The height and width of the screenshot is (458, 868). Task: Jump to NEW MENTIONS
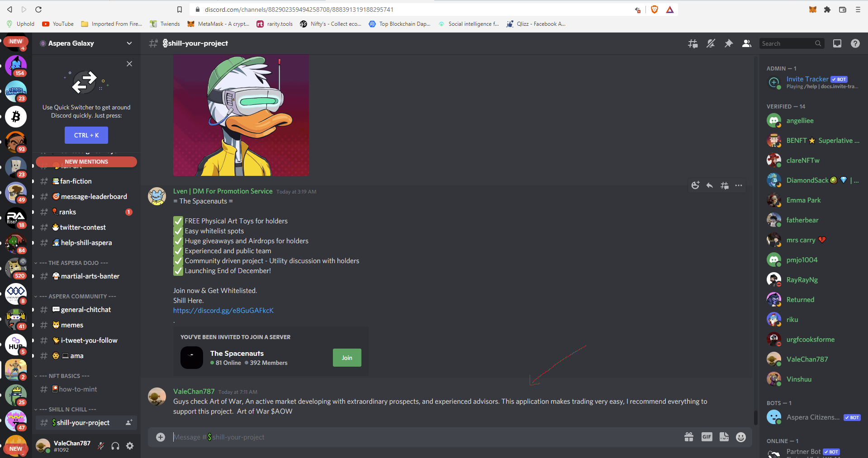86,161
